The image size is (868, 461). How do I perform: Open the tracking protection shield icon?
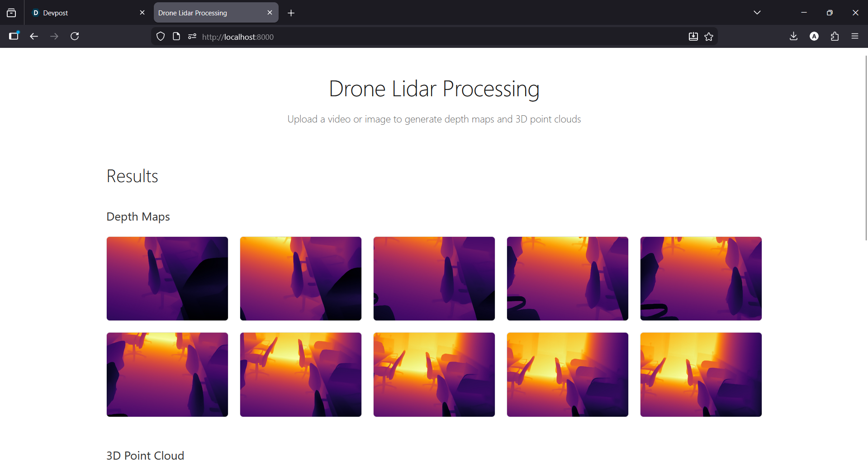[161, 37]
